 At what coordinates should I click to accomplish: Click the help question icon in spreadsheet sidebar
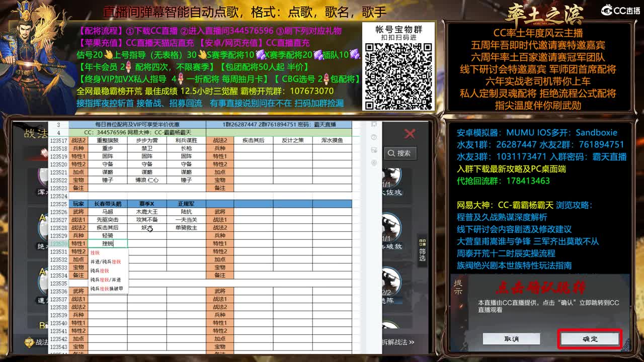pos(374,137)
